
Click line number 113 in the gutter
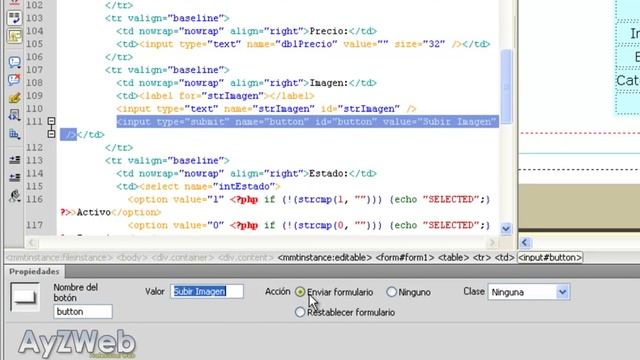(x=35, y=160)
